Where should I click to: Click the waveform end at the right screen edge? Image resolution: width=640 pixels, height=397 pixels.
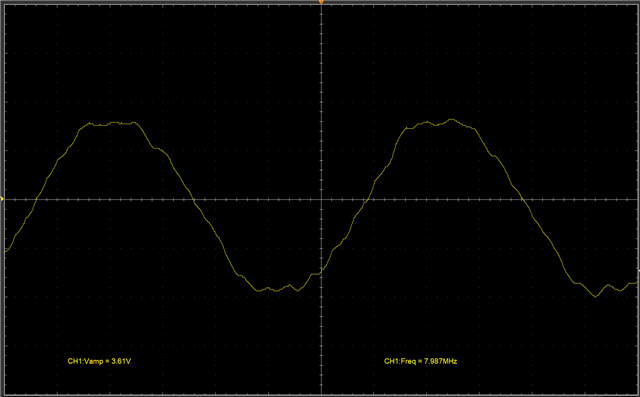point(637,282)
